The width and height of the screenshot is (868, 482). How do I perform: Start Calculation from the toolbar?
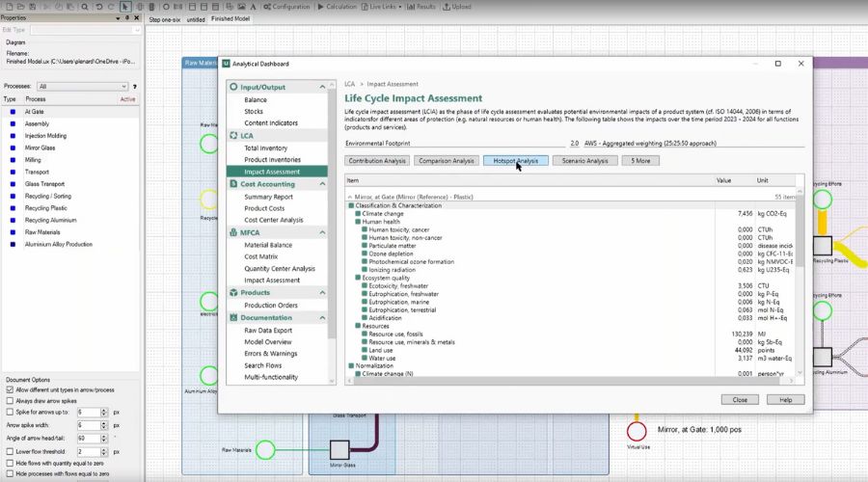(337, 7)
